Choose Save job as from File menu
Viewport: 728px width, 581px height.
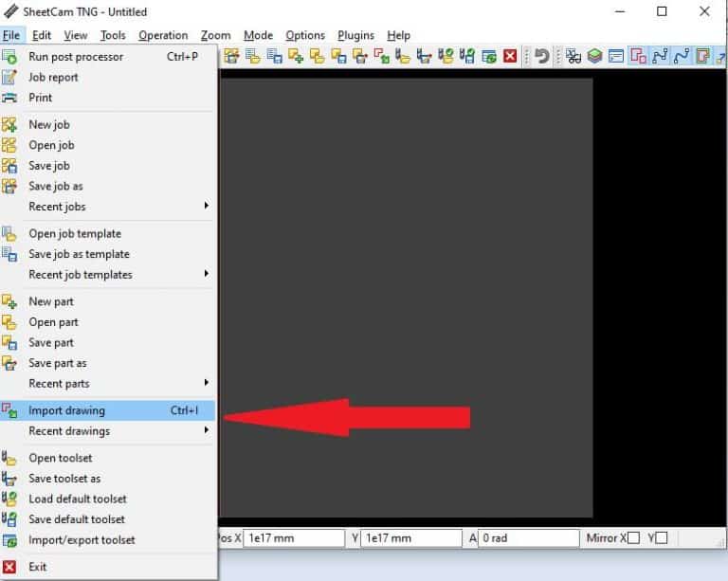(x=56, y=187)
